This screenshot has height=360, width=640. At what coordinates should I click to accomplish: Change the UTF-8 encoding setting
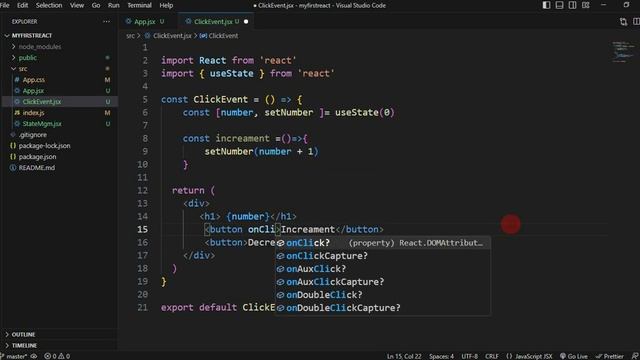469,356
